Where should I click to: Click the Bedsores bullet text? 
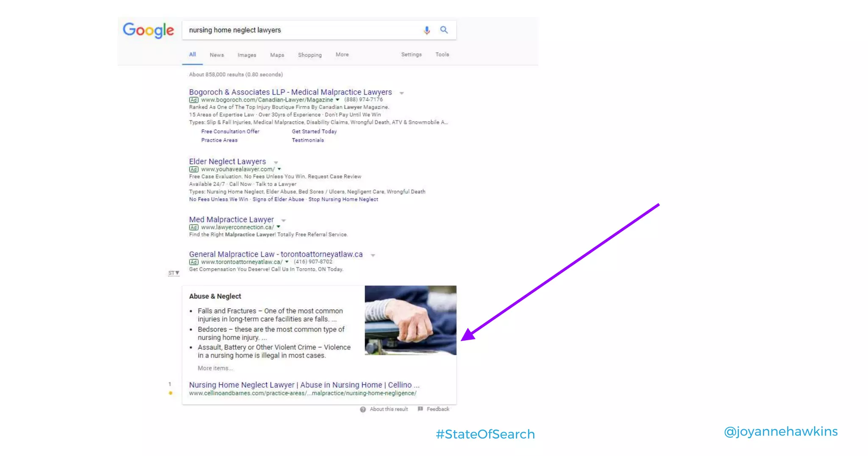(x=271, y=333)
